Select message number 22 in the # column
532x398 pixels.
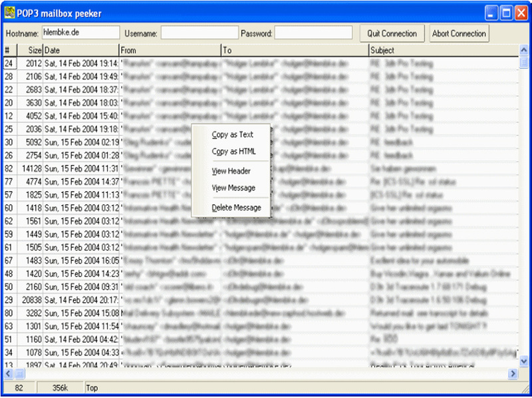(x=9, y=90)
